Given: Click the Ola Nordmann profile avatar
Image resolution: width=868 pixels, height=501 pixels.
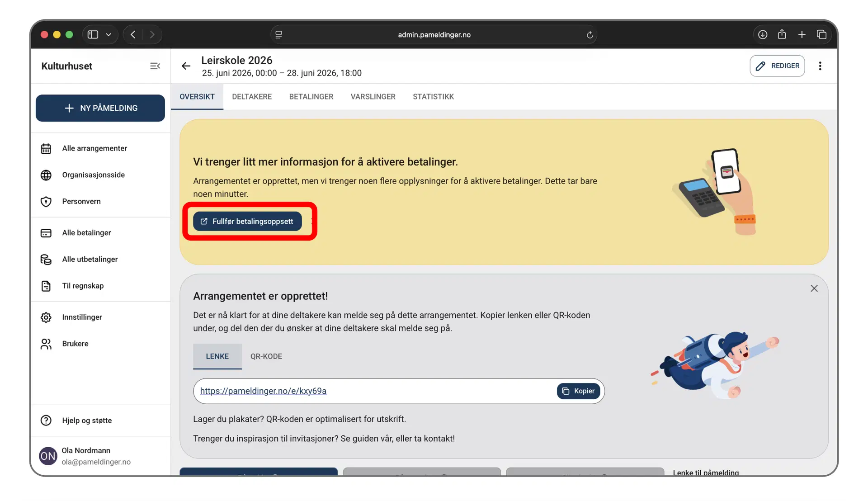Looking at the screenshot, I should coord(48,456).
